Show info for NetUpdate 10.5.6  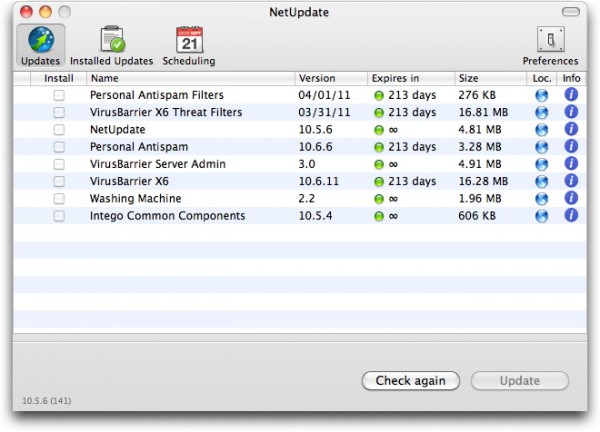click(571, 129)
